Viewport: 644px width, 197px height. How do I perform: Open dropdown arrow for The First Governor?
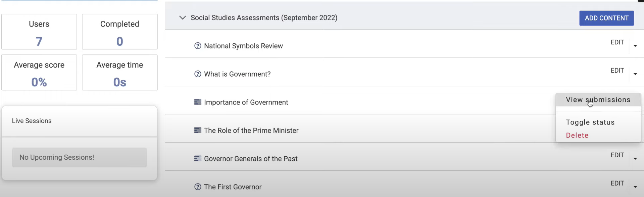click(x=635, y=187)
